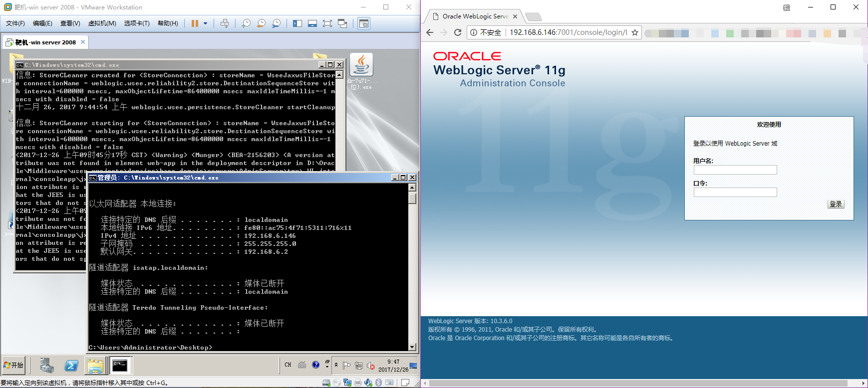The height and width of the screenshot is (388, 868).
Task: Click the 登录 login button
Action: click(836, 204)
